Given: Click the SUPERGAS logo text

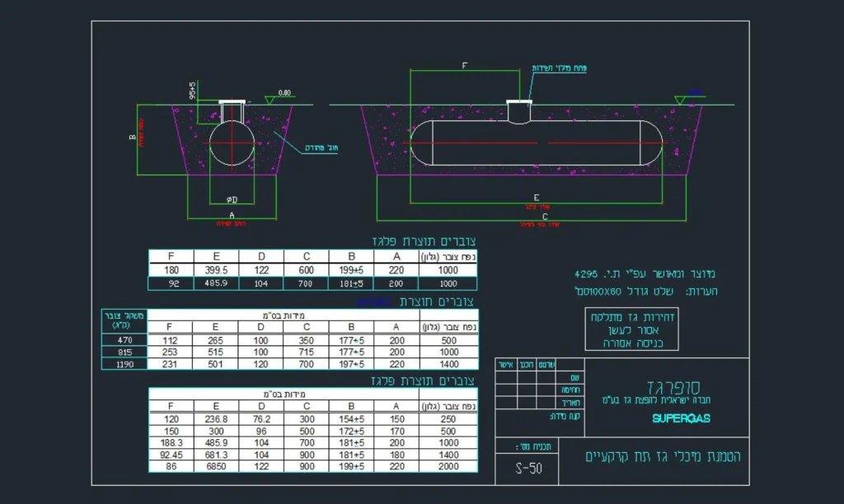Looking at the screenshot, I should point(681,418).
